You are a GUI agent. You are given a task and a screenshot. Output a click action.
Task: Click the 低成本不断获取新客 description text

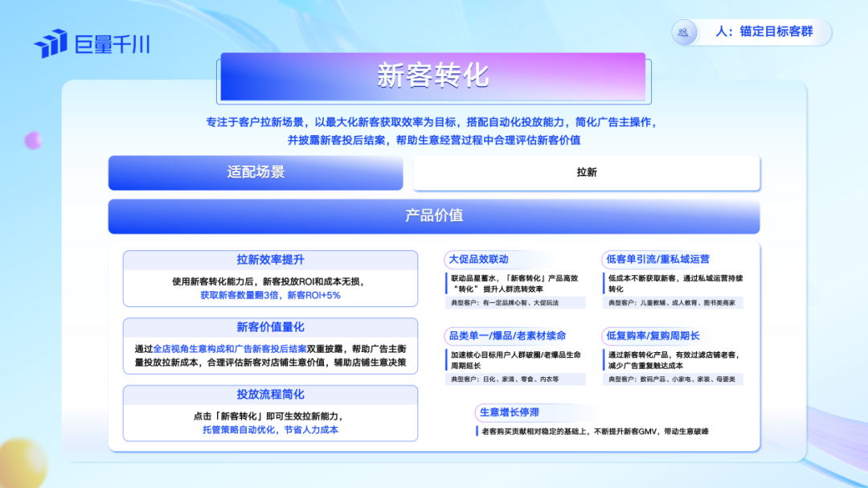click(x=675, y=284)
